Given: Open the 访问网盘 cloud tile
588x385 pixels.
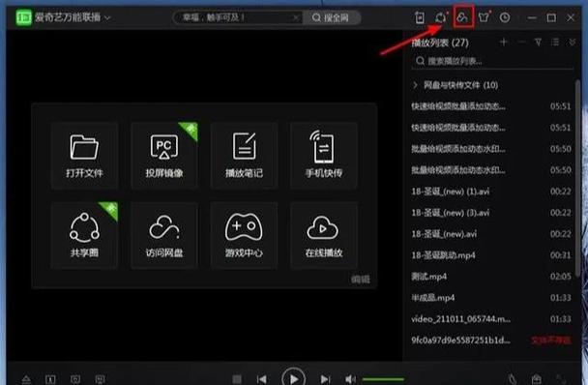Looking at the screenshot, I should point(164,235).
